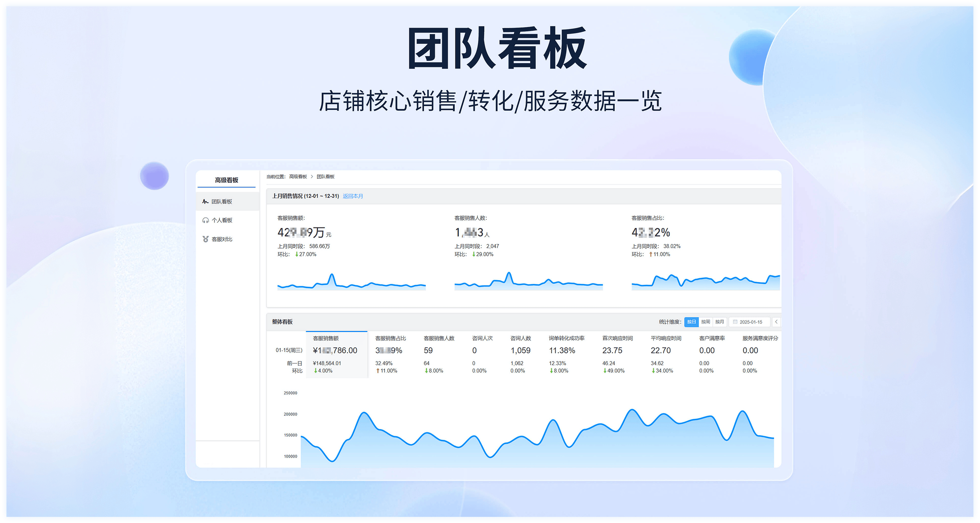
Task: Click the 1,059 value under 咨询人数
Action: coord(520,350)
